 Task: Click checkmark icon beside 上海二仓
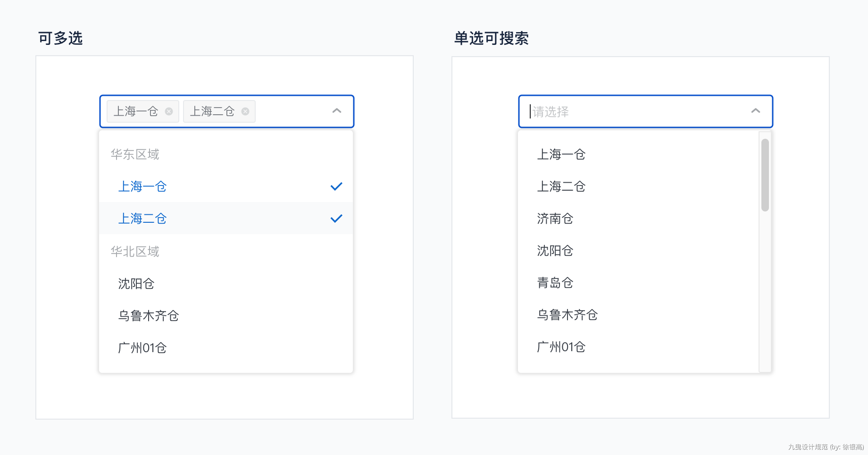tap(336, 219)
